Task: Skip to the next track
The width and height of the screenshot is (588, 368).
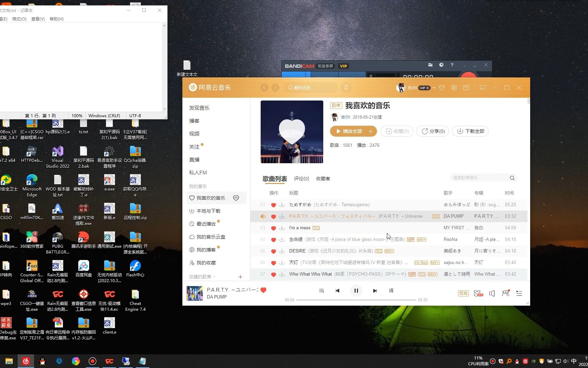Action: pyautogui.click(x=375, y=291)
